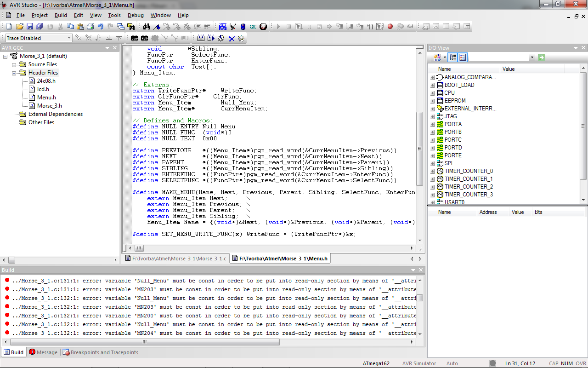The image size is (588, 368).
Task: Print the file with printer icon
Action: tap(90, 26)
